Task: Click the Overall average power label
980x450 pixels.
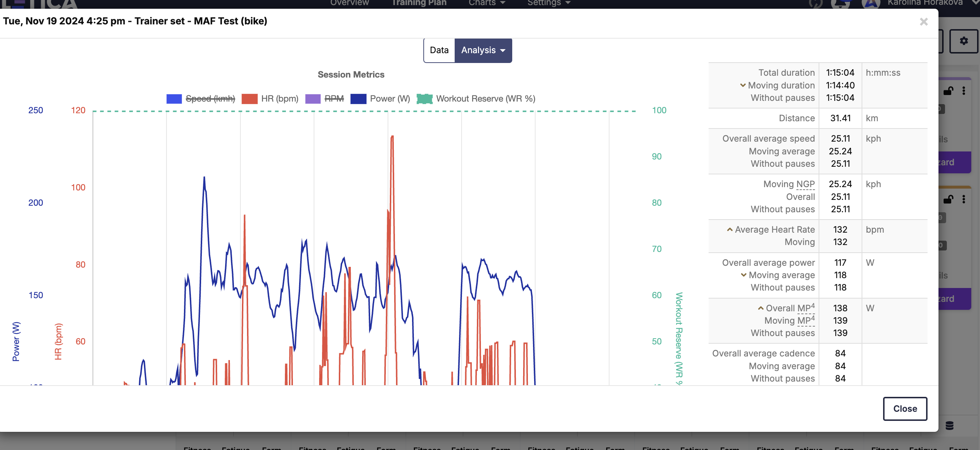Action: click(x=768, y=262)
